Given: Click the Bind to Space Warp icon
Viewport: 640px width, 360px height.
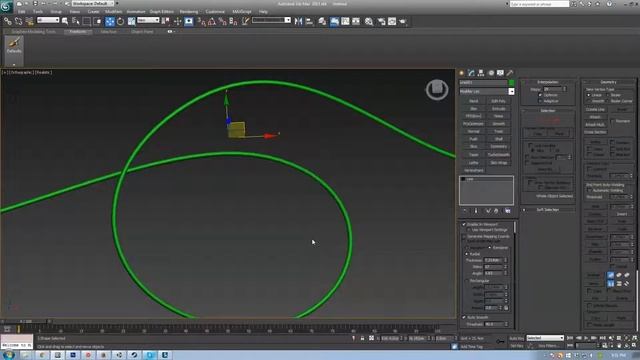Looking at the screenshot, I should coord(29,21).
